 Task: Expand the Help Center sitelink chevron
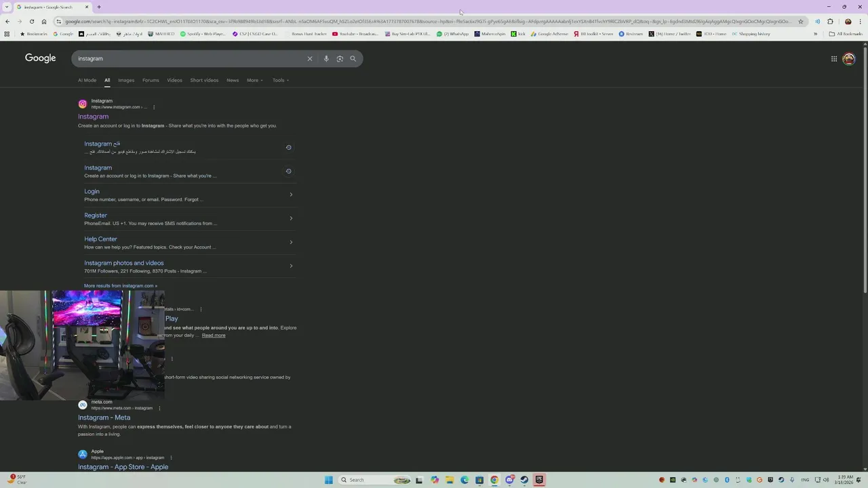click(291, 242)
